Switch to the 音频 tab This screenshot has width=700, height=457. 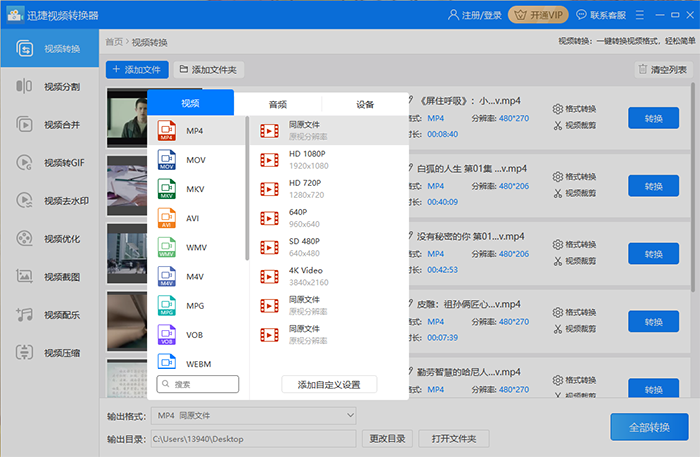point(277,104)
